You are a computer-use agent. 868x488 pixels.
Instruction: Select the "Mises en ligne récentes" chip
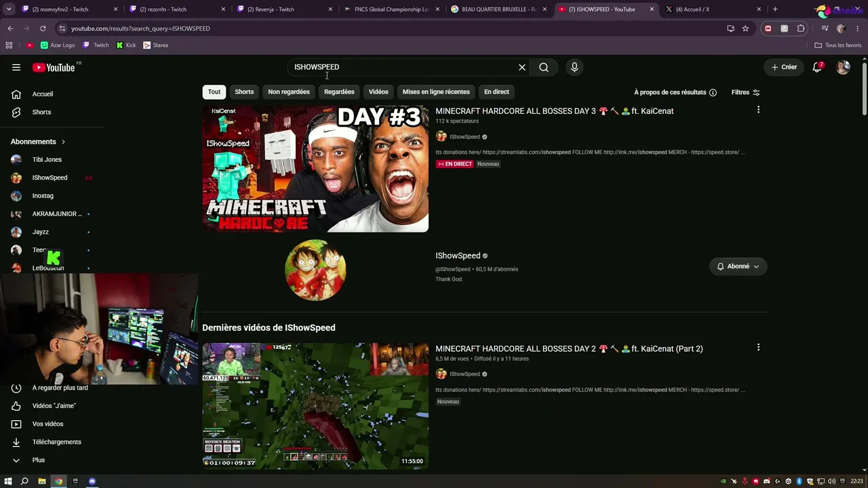tap(436, 92)
